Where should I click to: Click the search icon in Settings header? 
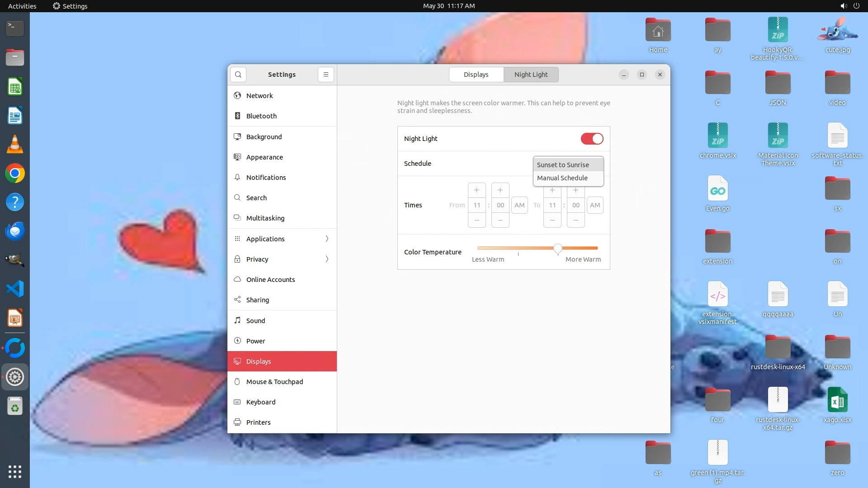[x=238, y=75]
